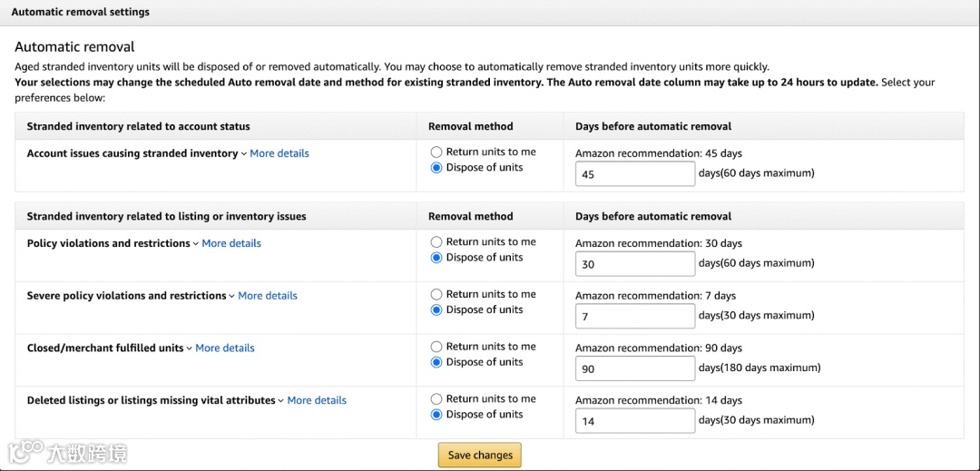Select Return units to me for Deleted listings
The image size is (980, 471).
[436, 399]
